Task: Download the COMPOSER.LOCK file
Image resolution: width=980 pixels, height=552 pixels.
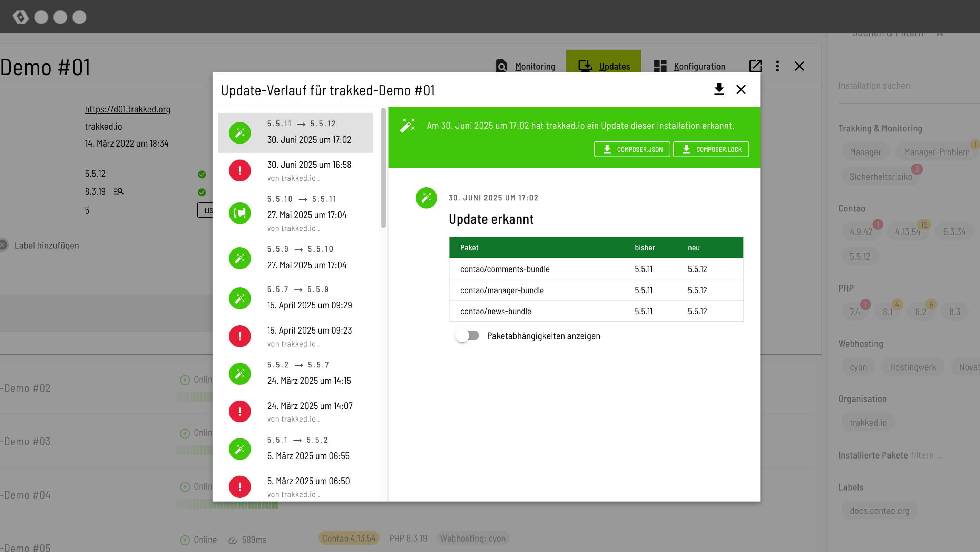Action: point(710,149)
